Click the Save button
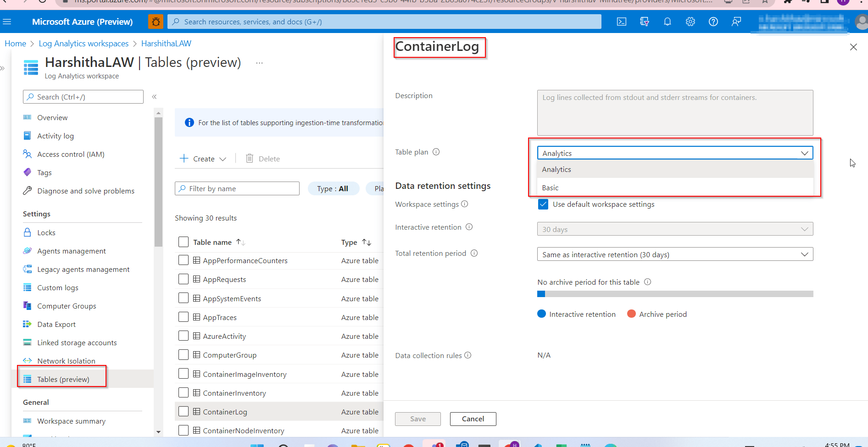Image resolution: width=868 pixels, height=447 pixels. tap(417, 419)
